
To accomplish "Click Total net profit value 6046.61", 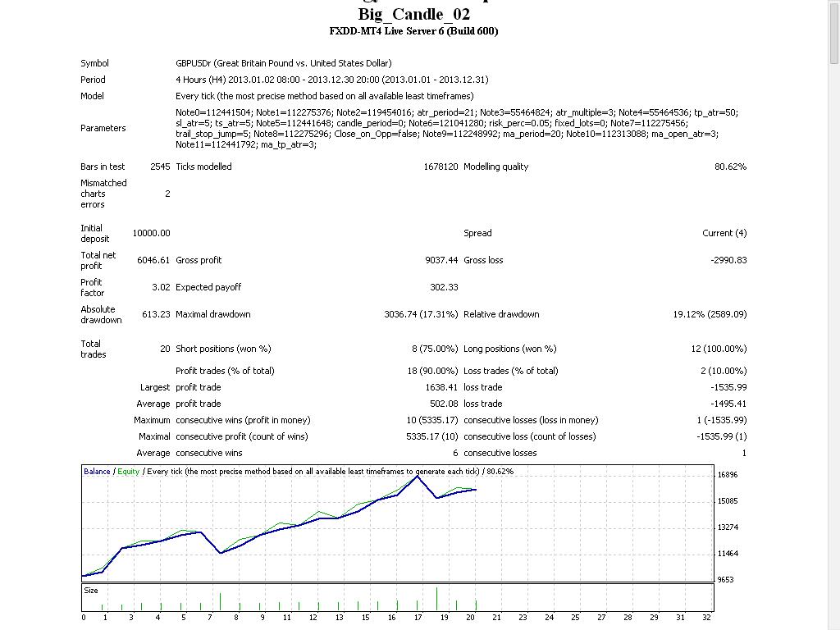I will point(153,260).
